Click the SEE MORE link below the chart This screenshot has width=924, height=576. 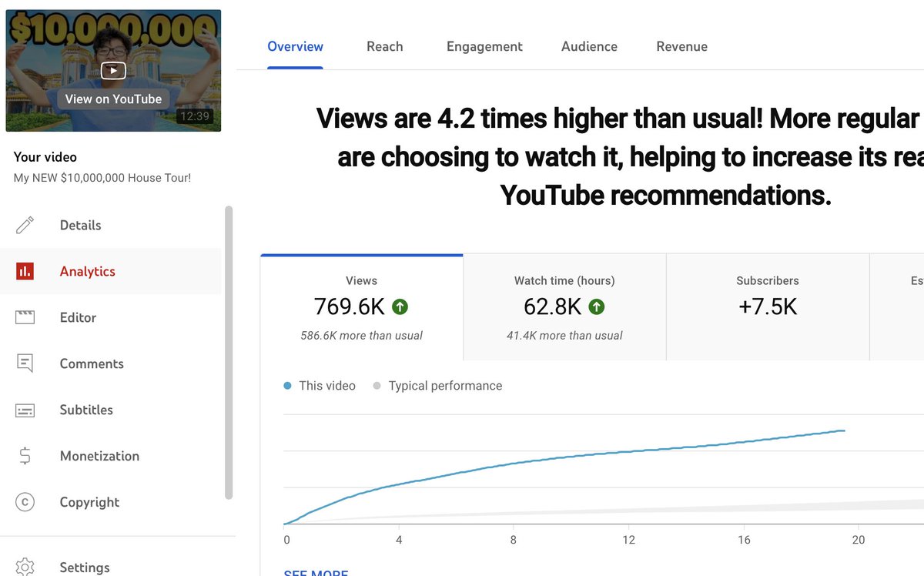point(316,573)
